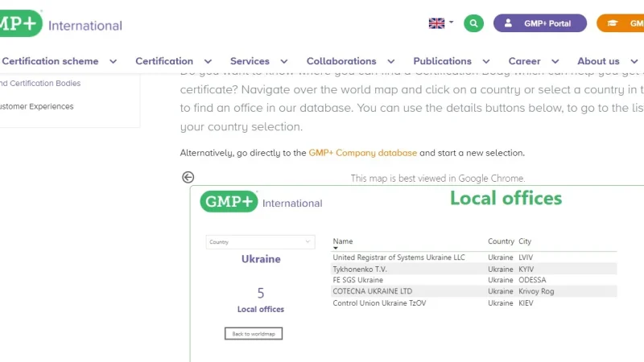This screenshot has height=362, width=644.
Task: Click the orange GM button with graduation cap
Action: click(x=621, y=23)
